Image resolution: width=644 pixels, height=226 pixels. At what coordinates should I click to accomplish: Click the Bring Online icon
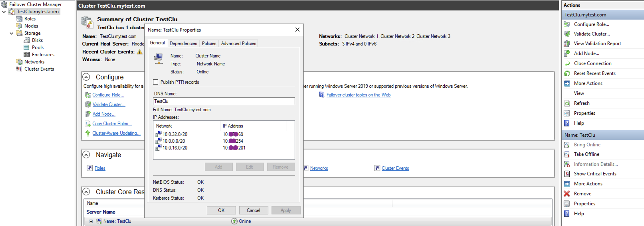pyautogui.click(x=567, y=145)
